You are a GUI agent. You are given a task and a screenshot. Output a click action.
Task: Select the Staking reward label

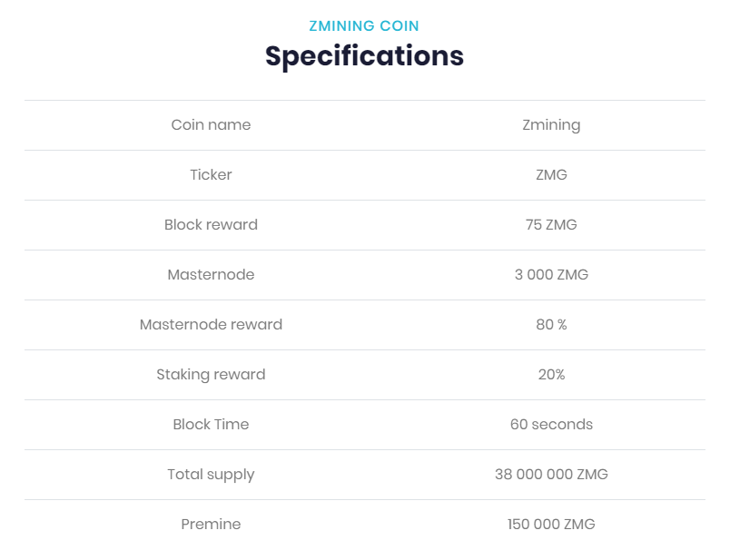pyautogui.click(x=211, y=374)
